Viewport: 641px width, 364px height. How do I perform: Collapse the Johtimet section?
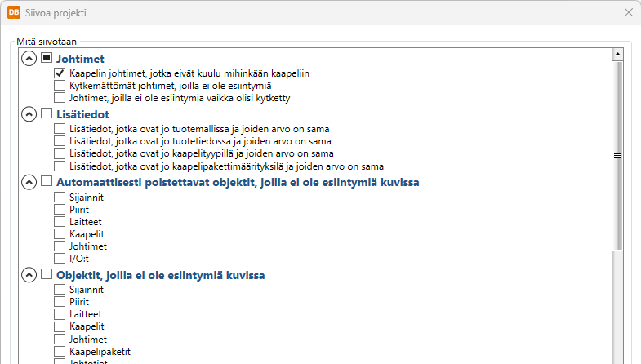[x=29, y=59]
